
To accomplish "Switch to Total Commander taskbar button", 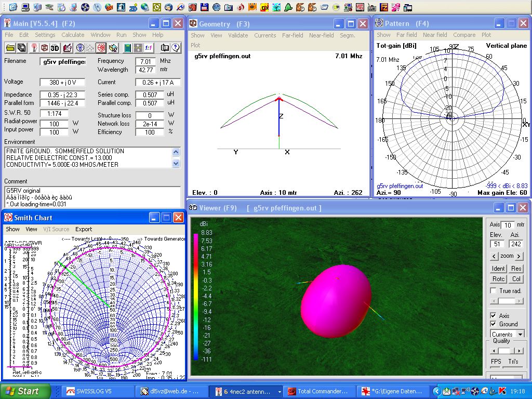I will pyautogui.click(x=320, y=391).
